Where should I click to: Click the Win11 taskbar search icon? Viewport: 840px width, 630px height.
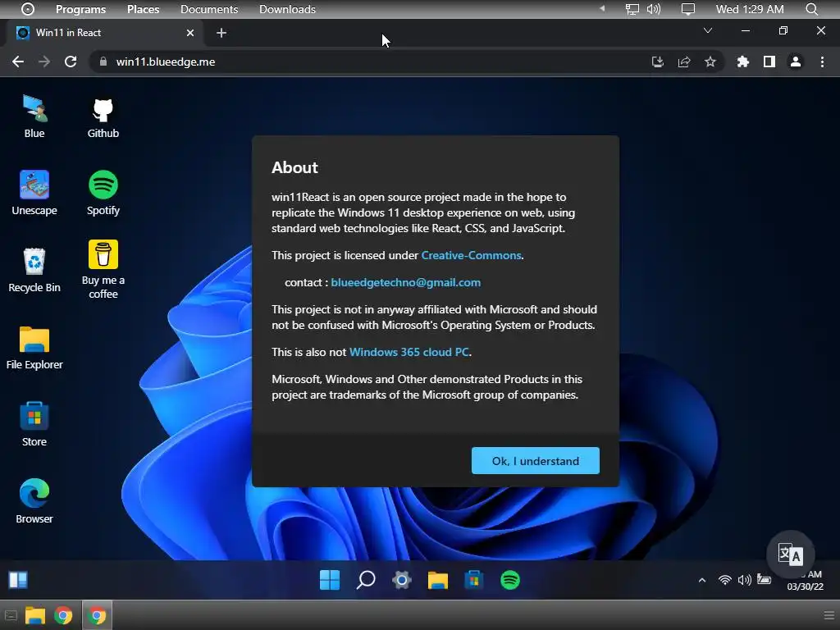point(366,580)
